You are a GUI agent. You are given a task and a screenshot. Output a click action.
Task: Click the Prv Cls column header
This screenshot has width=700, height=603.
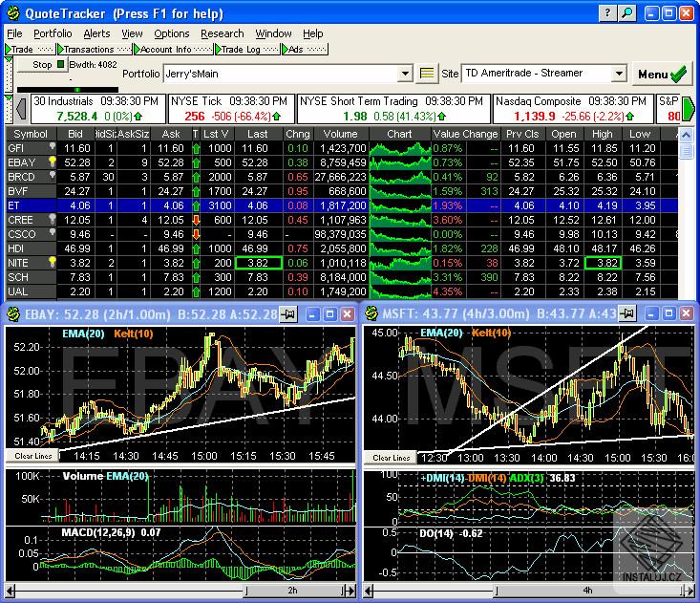pyautogui.click(x=522, y=134)
